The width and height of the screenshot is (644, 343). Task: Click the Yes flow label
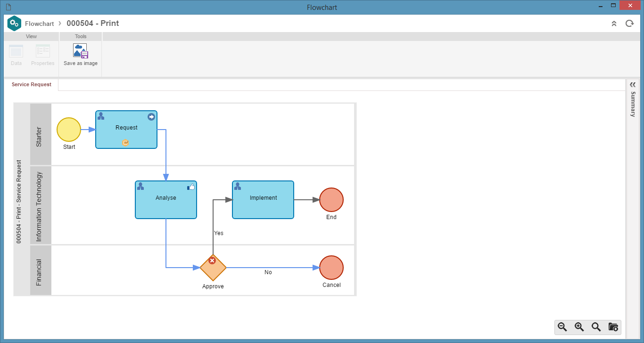[219, 233]
